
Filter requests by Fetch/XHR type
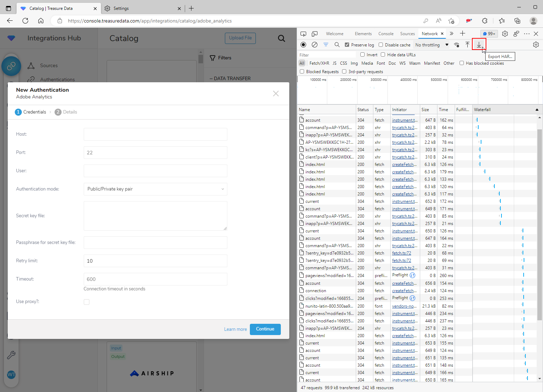319,63
